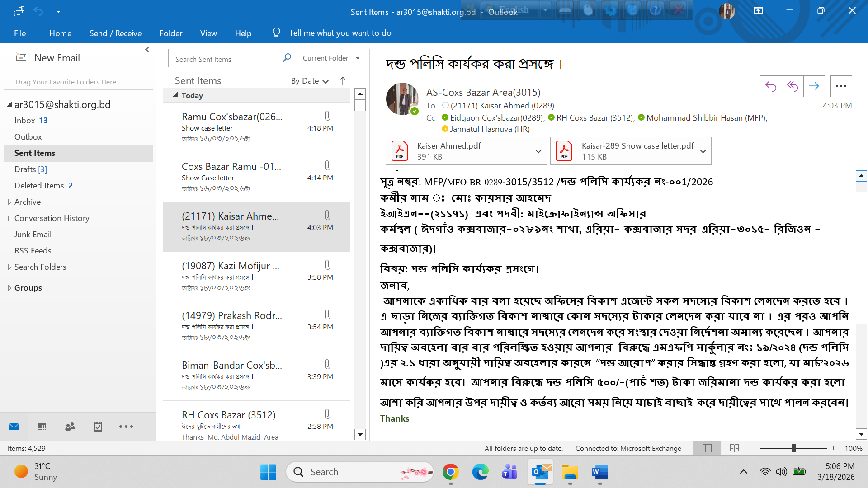The image size is (868, 488).
Task: Open Kaiser Ahmed.pdf attachment dropdown arrow
Action: point(538,151)
